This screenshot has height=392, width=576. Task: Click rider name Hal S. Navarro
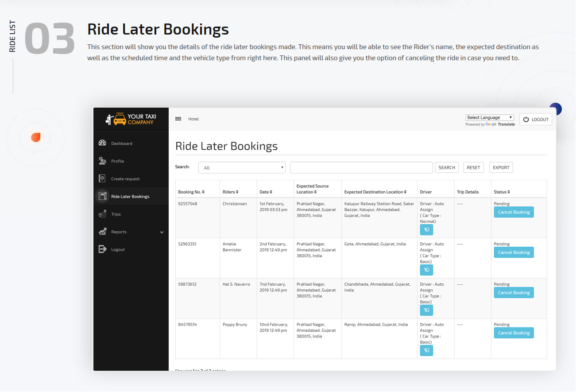236,284
